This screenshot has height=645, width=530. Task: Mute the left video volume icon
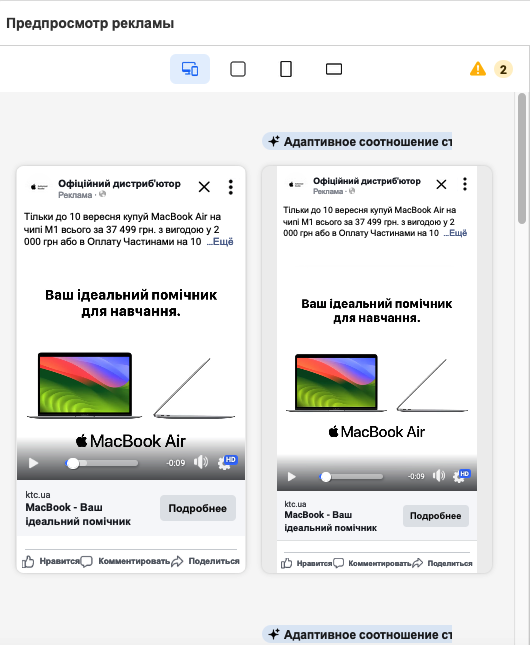(201, 462)
